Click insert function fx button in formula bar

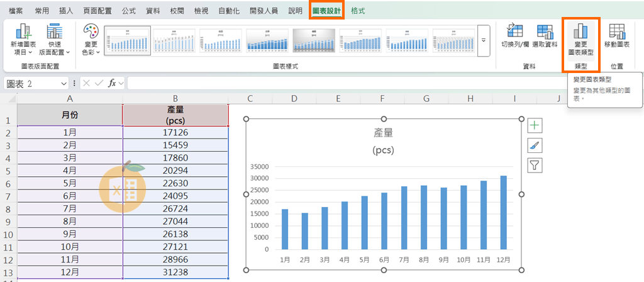(x=112, y=83)
